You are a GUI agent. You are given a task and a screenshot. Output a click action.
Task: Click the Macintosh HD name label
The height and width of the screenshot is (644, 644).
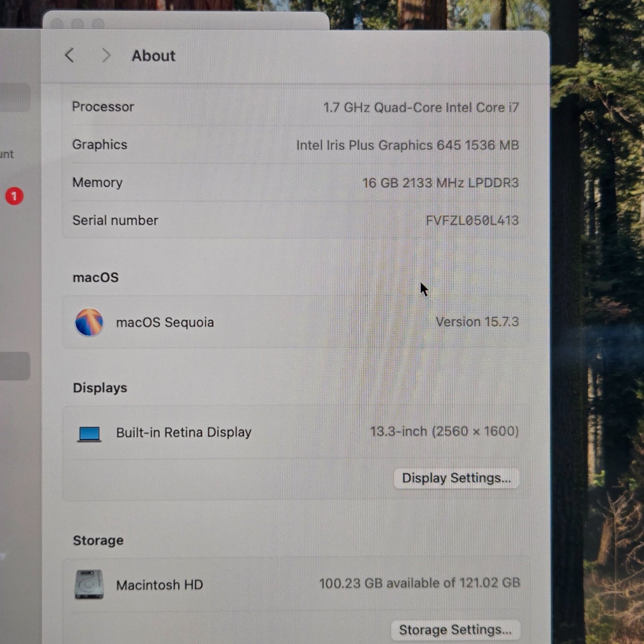(160, 585)
